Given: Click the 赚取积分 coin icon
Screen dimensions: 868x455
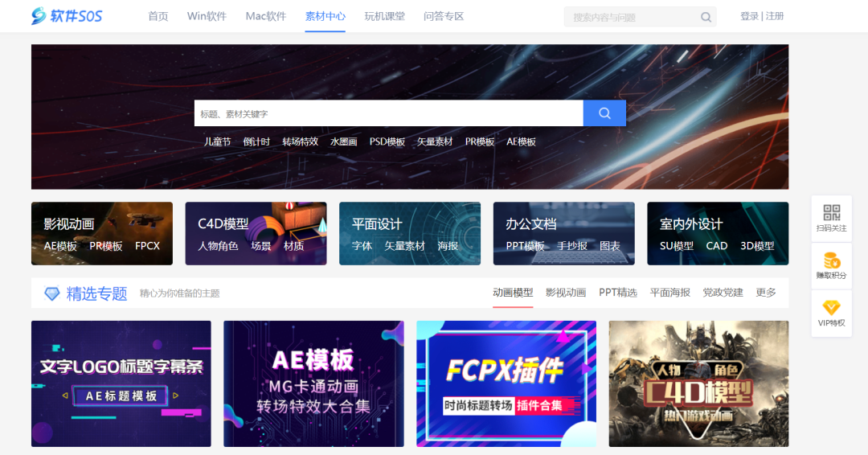Looking at the screenshot, I should click(x=831, y=260).
